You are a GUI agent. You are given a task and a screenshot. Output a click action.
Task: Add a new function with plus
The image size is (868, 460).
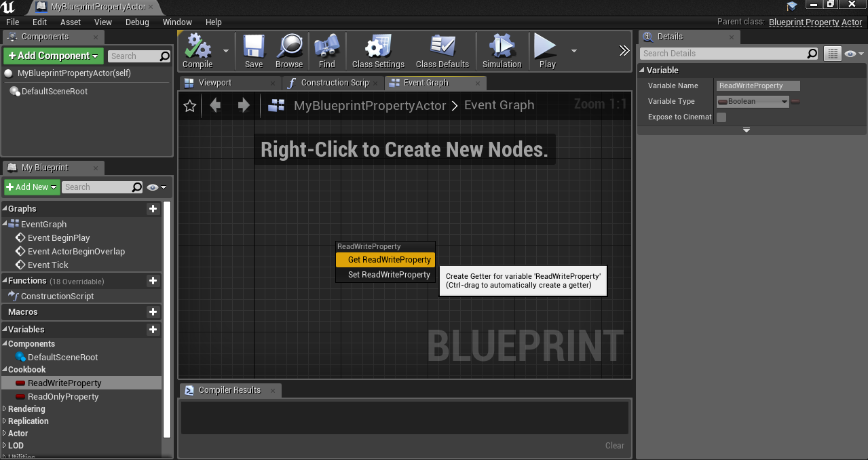pos(153,281)
